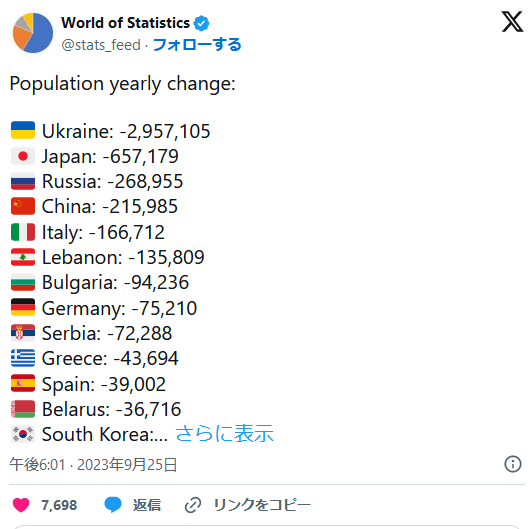Click the South Korea flag emoji
The width and height of the screenshot is (532, 529).
pos(23,434)
